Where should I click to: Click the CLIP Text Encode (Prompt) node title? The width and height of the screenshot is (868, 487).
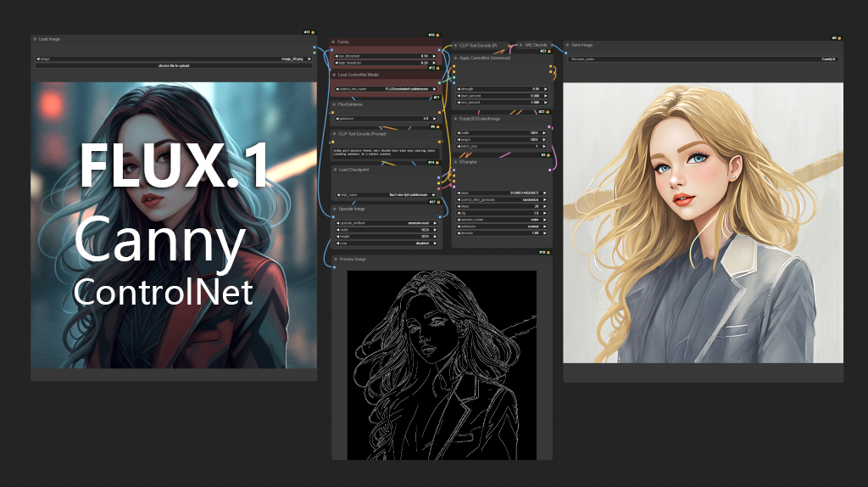(x=363, y=134)
